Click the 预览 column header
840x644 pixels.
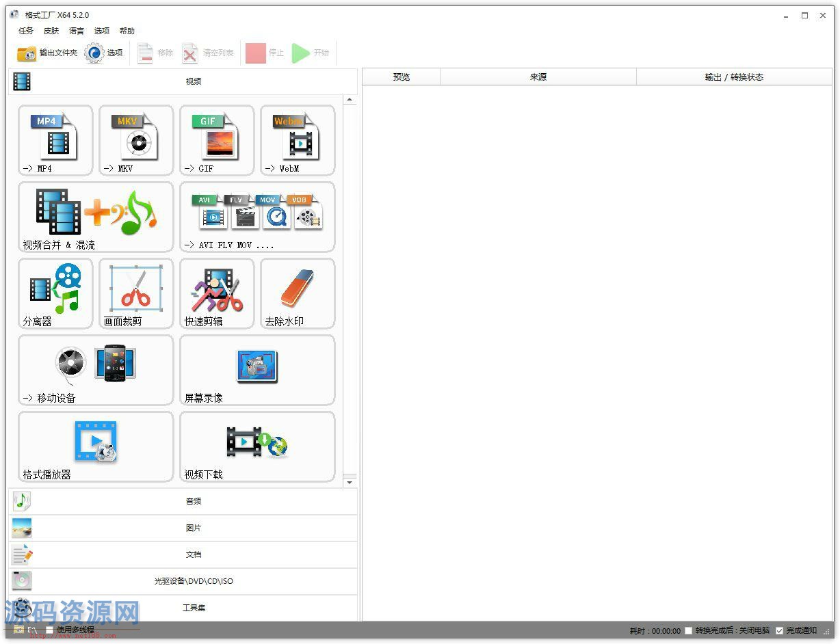pyautogui.click(x=402, y=77)
